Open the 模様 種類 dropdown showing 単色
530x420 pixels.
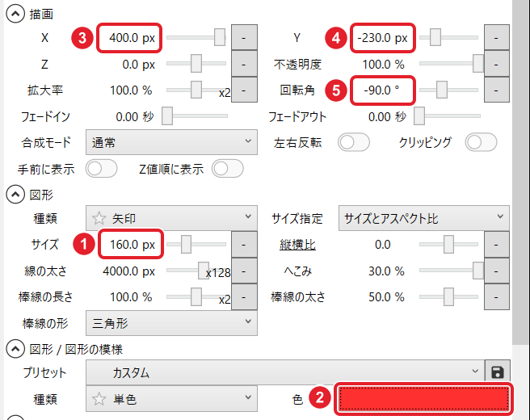(x=171, y=399)
